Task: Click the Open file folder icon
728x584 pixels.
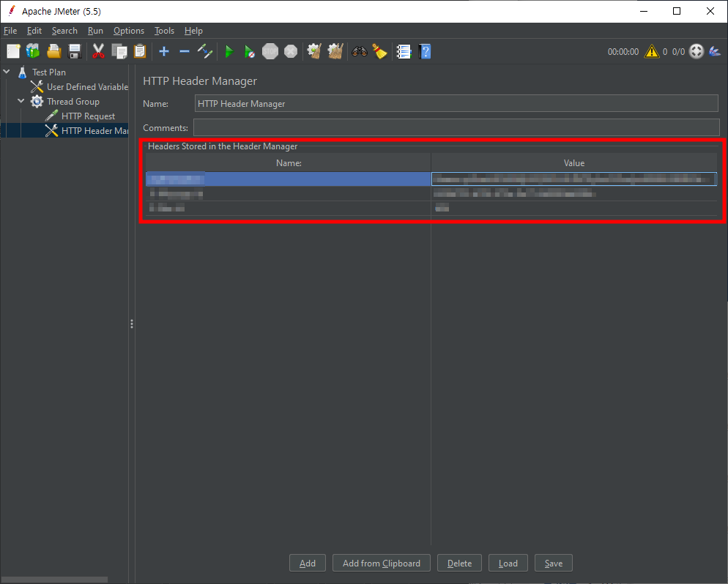Action: (54, 51)
